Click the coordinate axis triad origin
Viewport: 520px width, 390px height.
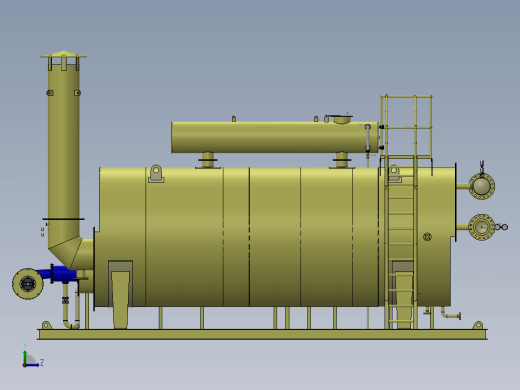pos(25,365)
